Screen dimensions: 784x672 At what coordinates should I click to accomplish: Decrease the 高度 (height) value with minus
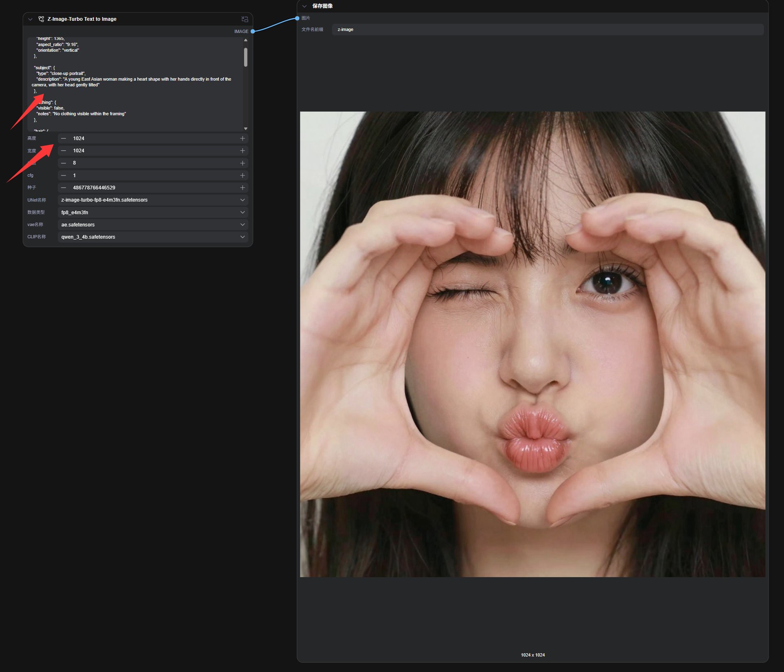64,138
